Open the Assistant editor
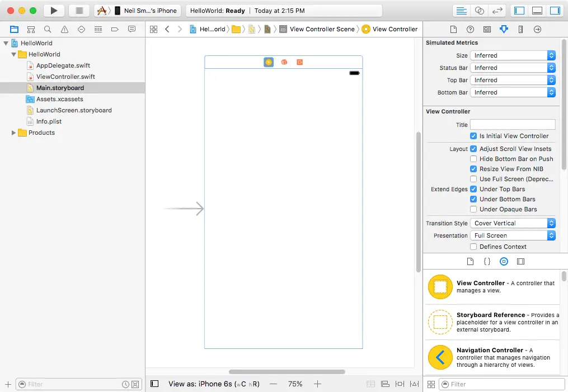The image size is (568, 392). pos(479,11)
